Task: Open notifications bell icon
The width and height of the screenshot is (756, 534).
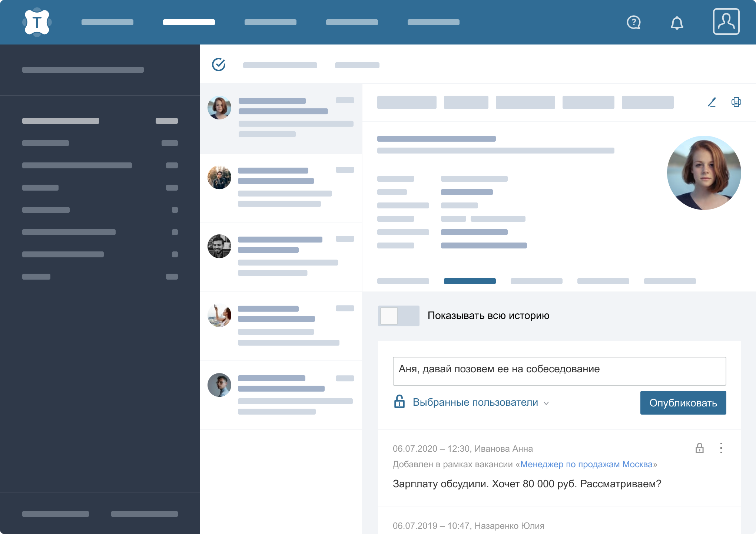Action: pos(677,23)
